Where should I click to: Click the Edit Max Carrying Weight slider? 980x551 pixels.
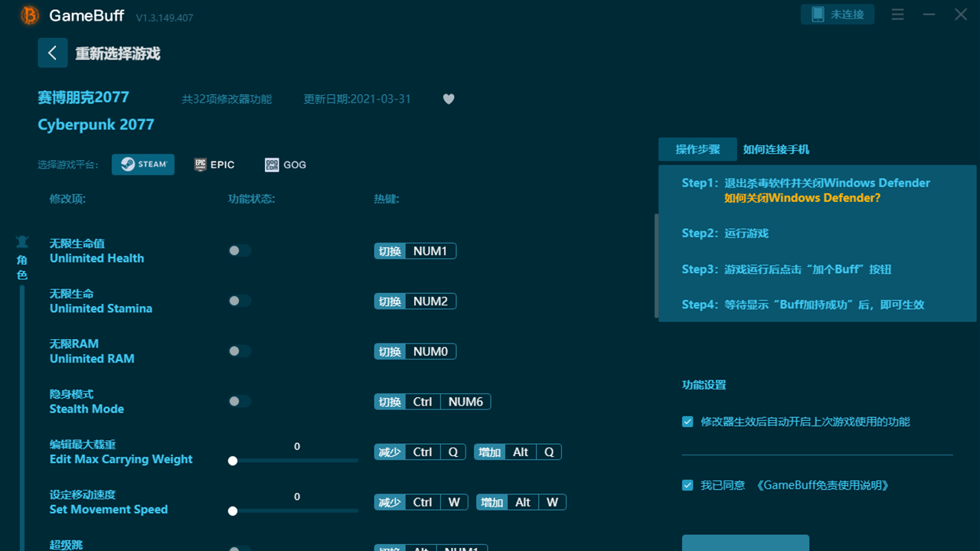[295, 461]
